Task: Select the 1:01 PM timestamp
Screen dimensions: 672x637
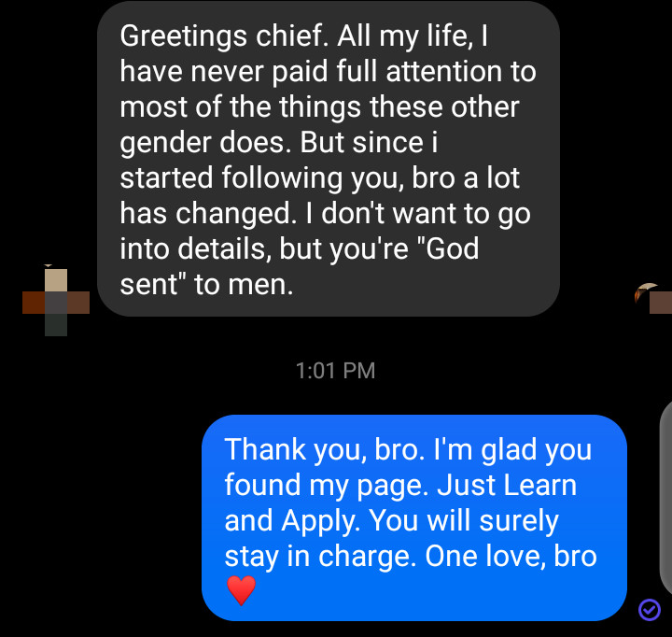Action: (336, 371)
